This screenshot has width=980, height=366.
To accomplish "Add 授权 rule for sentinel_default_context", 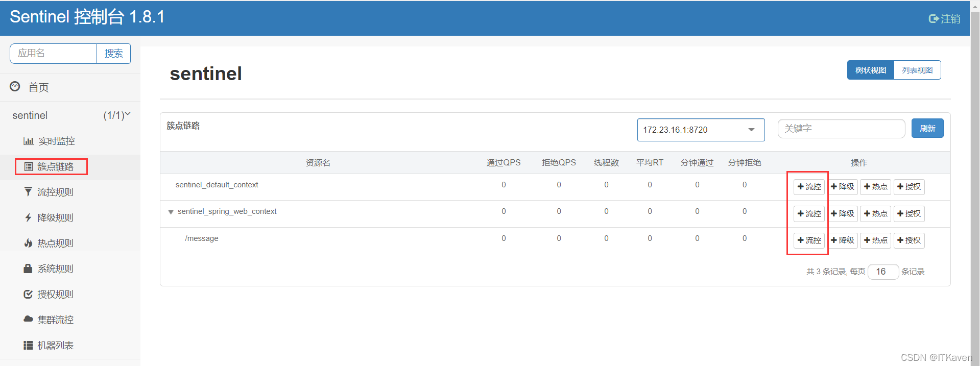I will click(x=909, y=187).
